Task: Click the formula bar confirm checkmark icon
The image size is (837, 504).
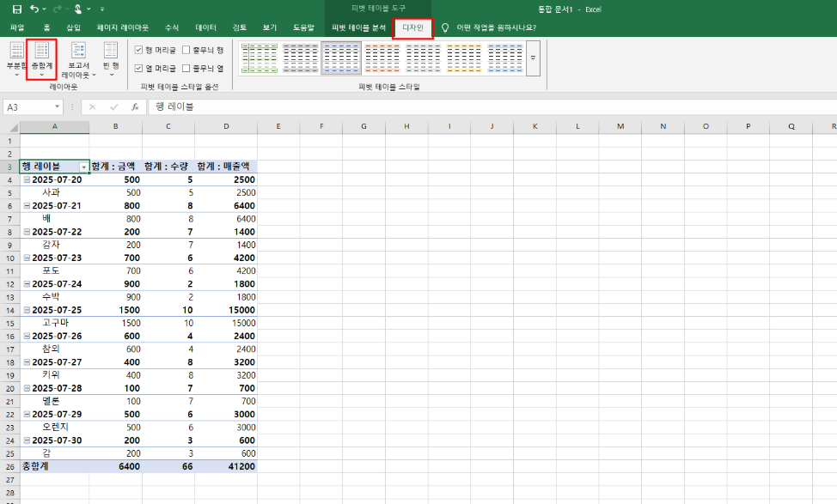Action: (x=113, y=107)
